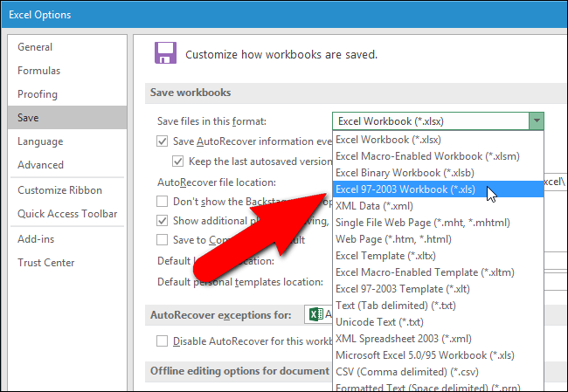Open the Advanced options category
Screen dimensions: 568x392
pos(67,165)
